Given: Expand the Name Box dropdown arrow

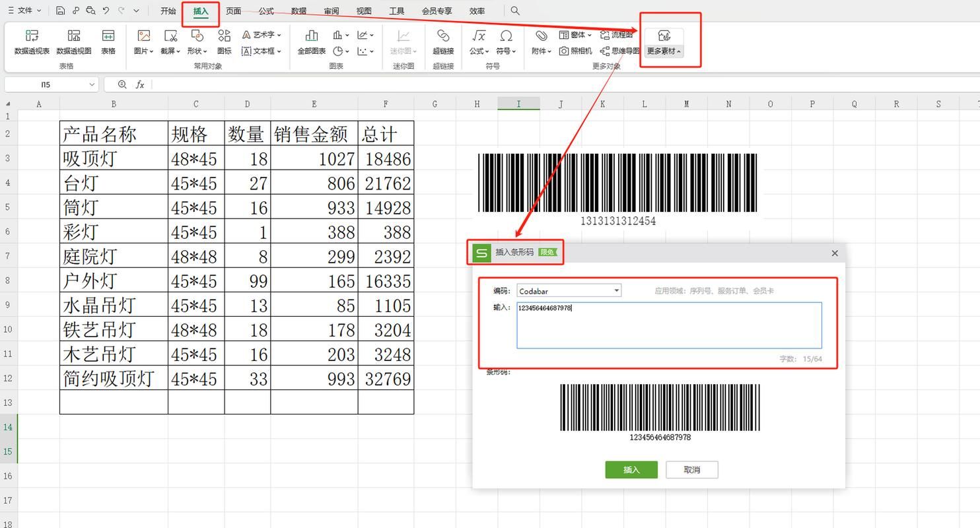Looking at the screenshot, I should [x=92, y=84].
